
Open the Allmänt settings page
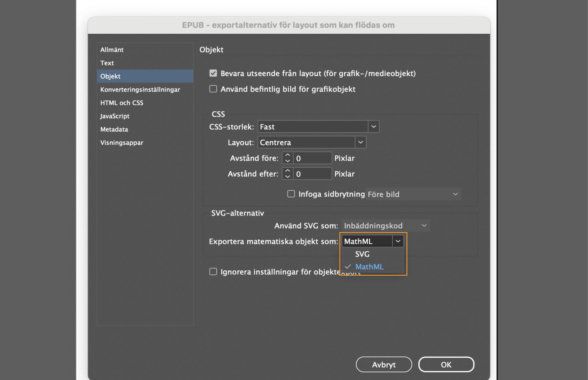pyautogui.click(x=112, y=50)
